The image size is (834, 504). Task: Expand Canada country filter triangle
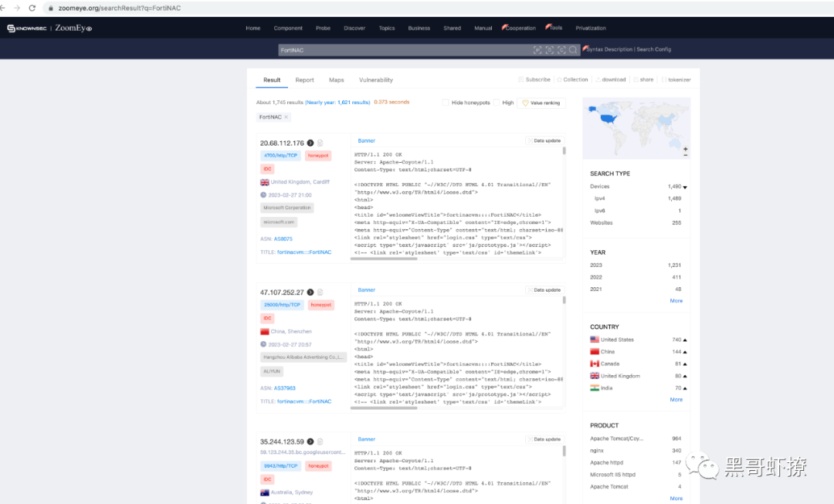pos(685,364)
